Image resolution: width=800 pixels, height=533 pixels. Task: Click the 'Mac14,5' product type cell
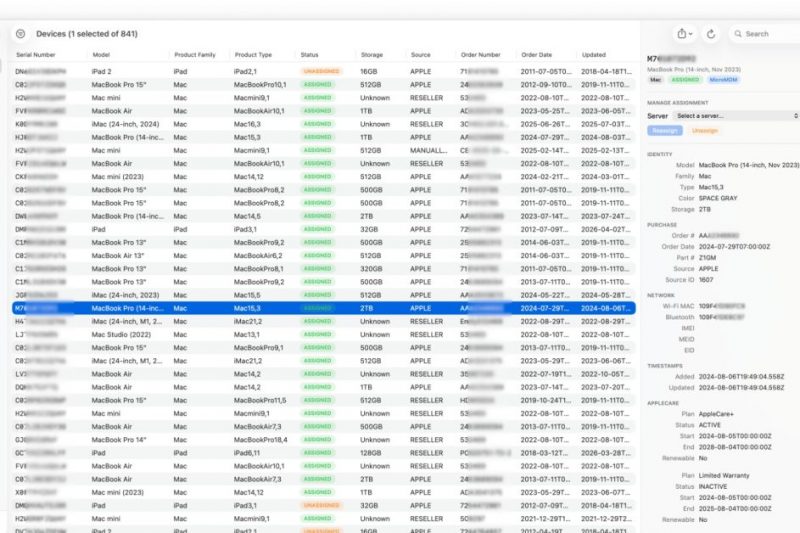247,216
